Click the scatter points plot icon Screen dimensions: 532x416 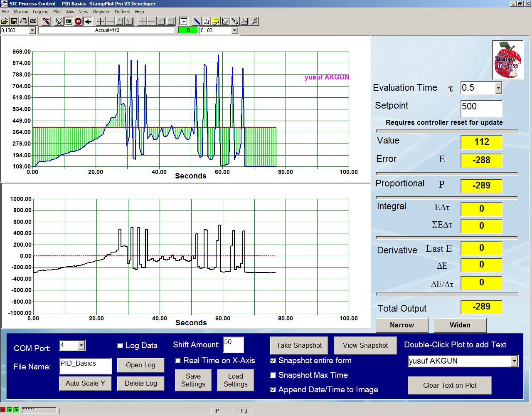point(206,21)
